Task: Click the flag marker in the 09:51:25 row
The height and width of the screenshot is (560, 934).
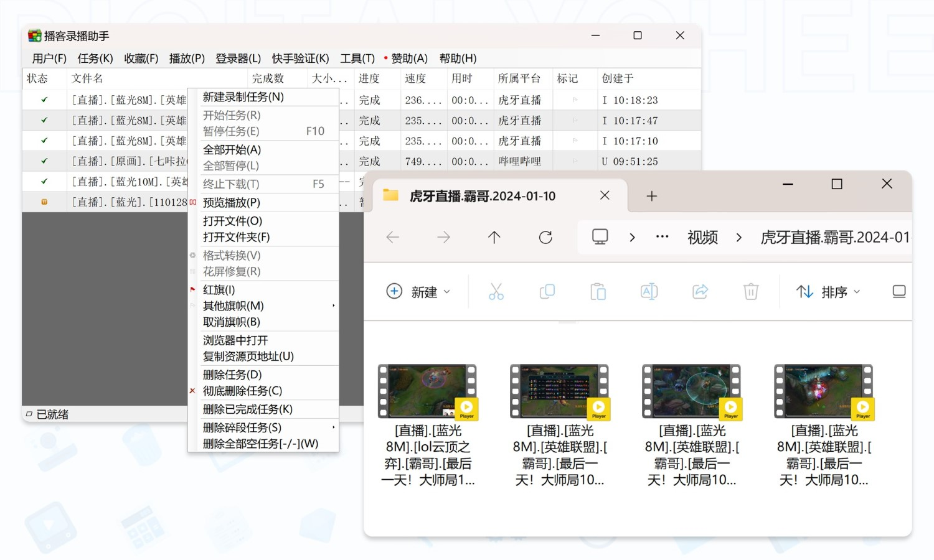Action: (575, 161)
